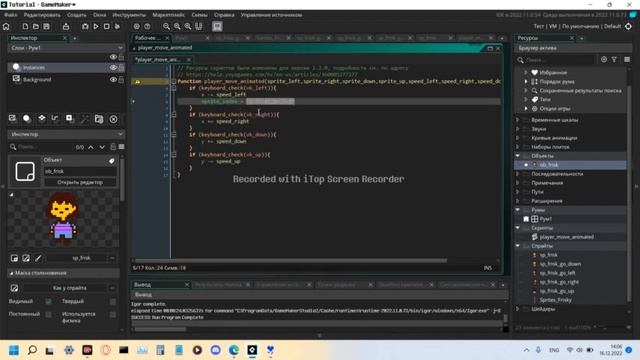Select sp_frisk_go_left sprite

click(x=557, y=273)
